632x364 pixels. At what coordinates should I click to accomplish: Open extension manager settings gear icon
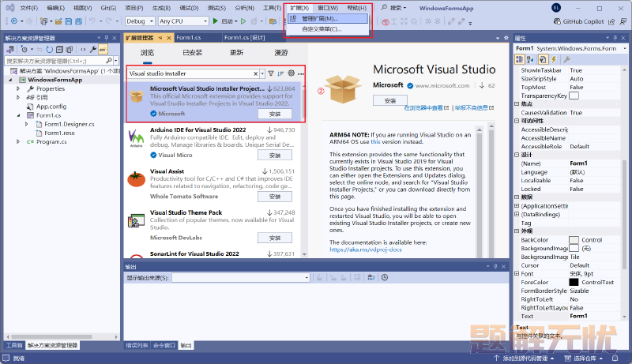click(x=291, y=73)
